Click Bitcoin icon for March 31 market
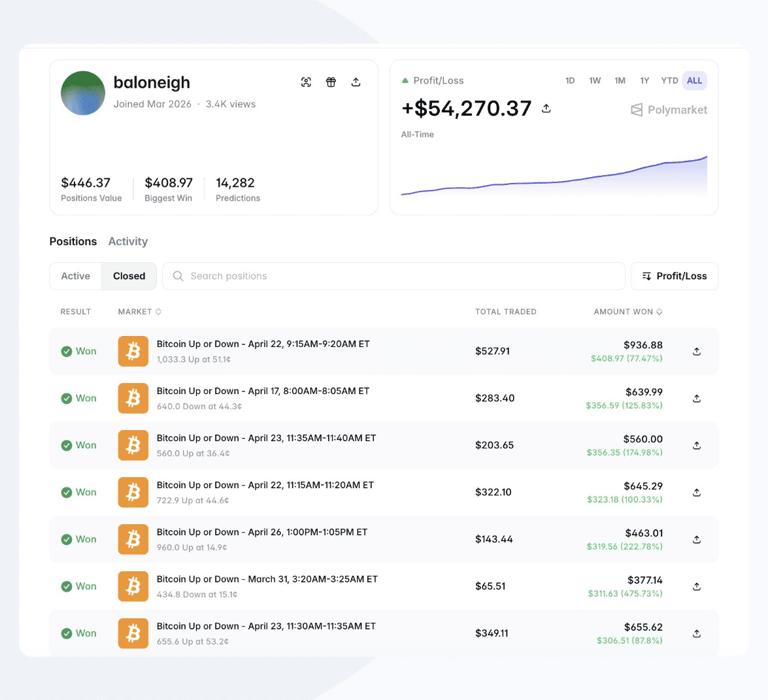The width and height of the screenshot is (768, 700). coord(133,586)
